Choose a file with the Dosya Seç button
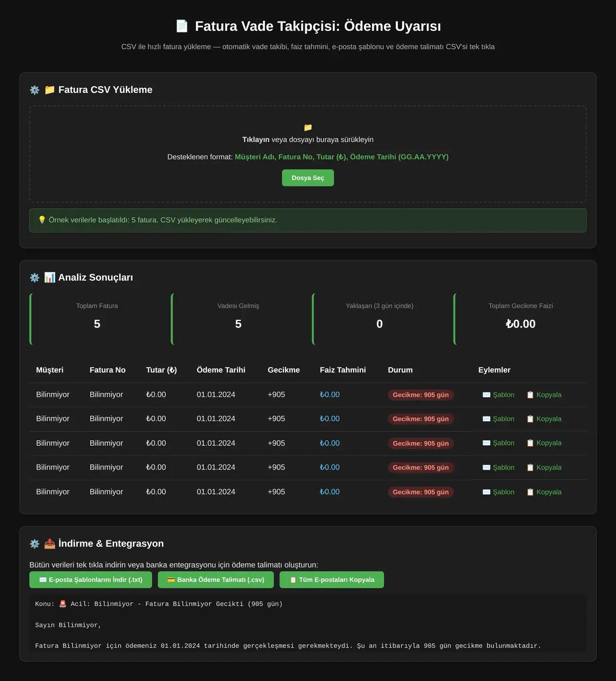The height and width of the screenshot is (681, 616). point(308,178)
